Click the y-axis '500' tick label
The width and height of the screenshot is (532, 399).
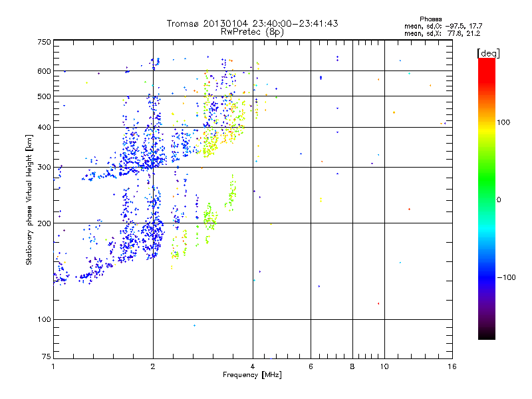[45, 96]
